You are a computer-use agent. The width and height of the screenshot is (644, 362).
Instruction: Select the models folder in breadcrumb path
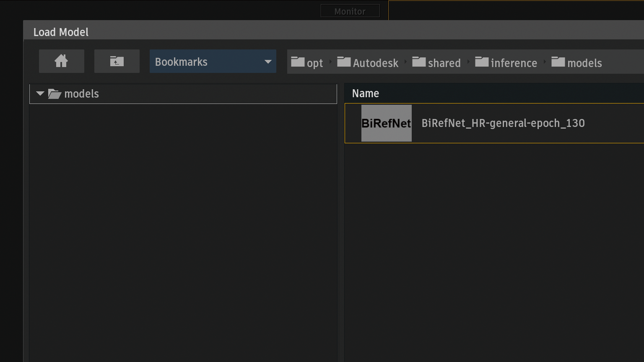(576, 62)
